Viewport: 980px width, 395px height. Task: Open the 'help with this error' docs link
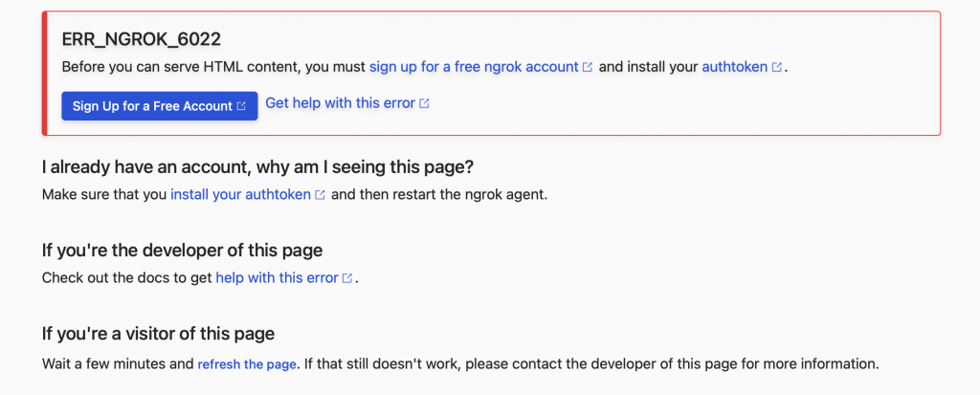point(277,277)
